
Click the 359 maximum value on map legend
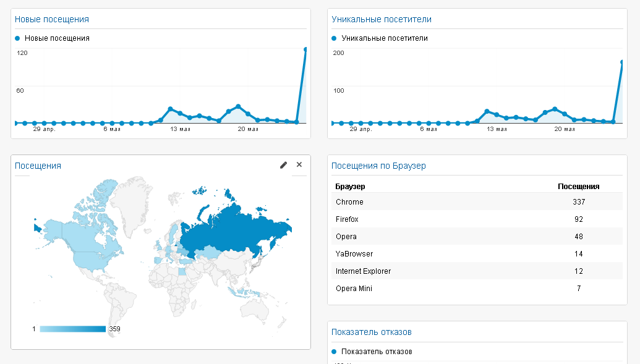click(x=114, y=329)
